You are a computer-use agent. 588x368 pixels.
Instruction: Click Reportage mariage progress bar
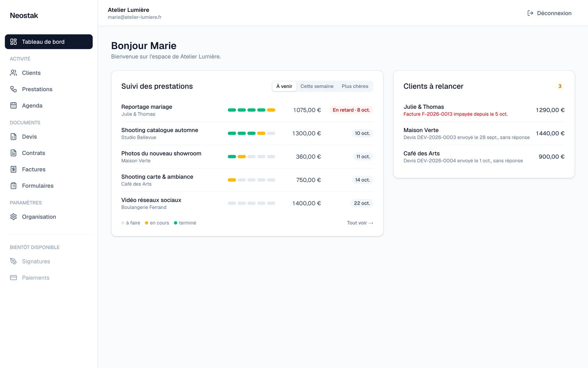(x=251, y=110)
